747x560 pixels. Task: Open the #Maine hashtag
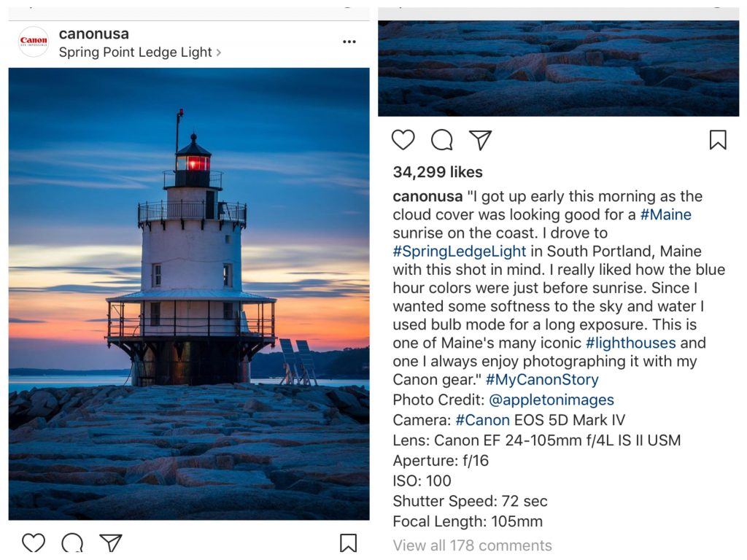point(665,214)
